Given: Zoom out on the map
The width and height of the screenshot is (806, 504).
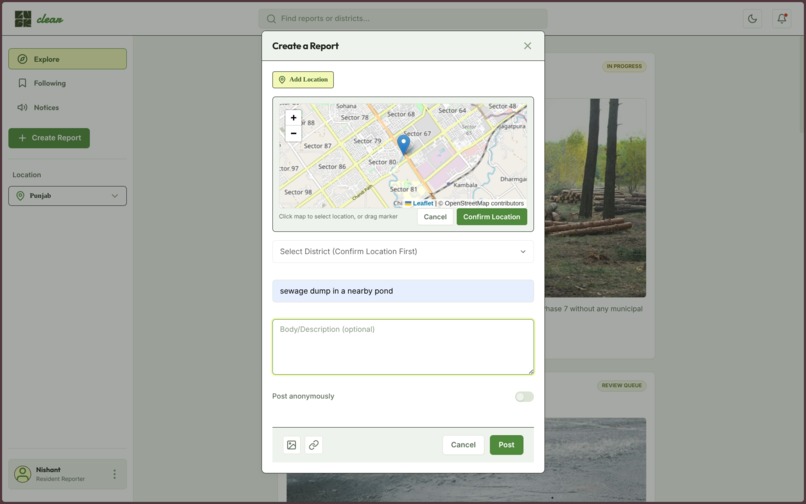Looking at the screenshot, I should (x=294, y=133).
